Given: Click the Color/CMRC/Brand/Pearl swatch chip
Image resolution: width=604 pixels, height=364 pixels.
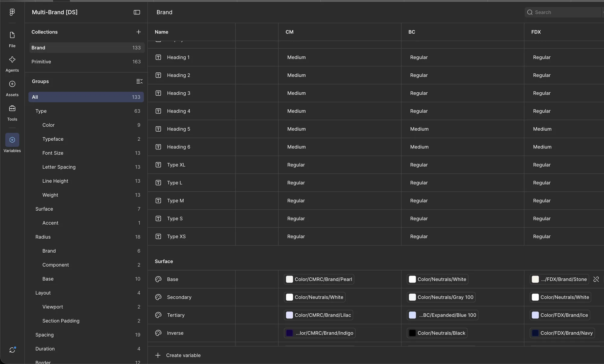Looking at the screenshot, I should 319,279.
